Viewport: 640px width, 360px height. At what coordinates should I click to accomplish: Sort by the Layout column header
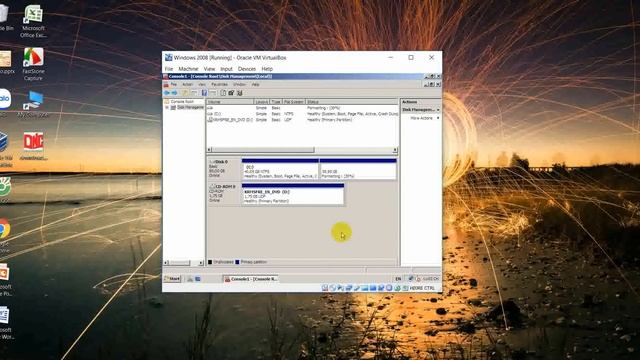pyautogui.click(x=262, y=102)
